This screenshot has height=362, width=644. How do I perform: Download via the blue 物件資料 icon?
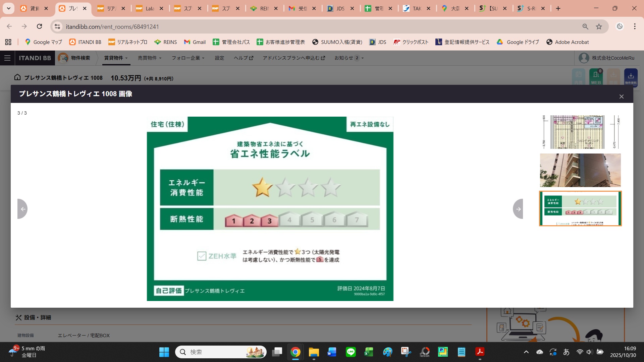tap(631, 77)
